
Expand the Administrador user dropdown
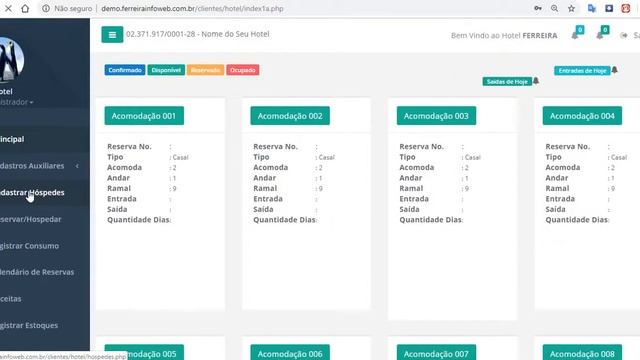[16, 102]
